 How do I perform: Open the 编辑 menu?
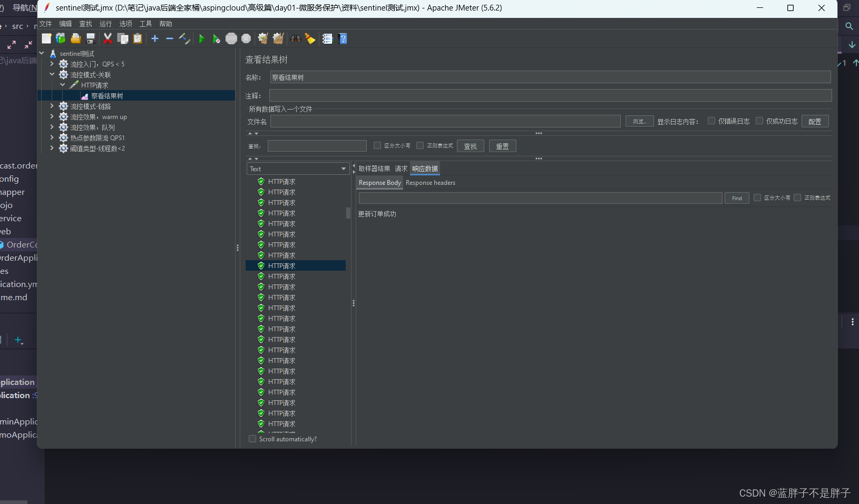65,24
